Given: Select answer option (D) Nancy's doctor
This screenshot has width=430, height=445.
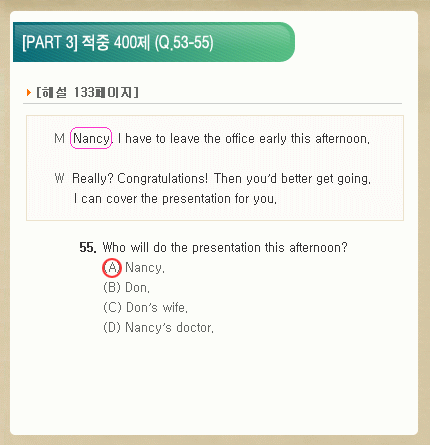Looking at the screenshot, I should pos(158,327).
